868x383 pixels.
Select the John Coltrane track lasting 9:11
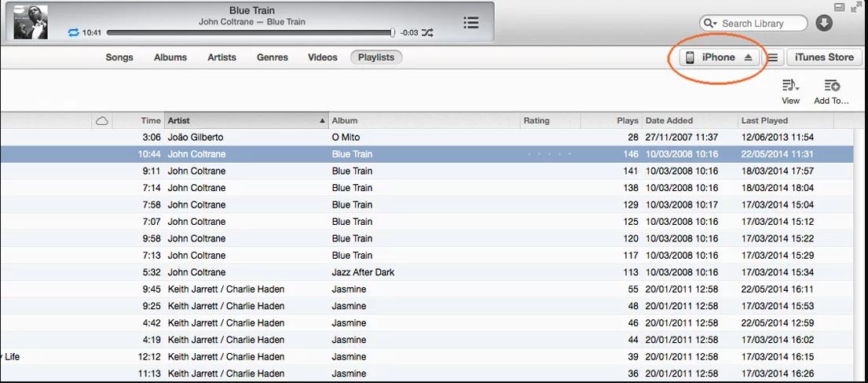pyautogui.click(x=427, y=171)
